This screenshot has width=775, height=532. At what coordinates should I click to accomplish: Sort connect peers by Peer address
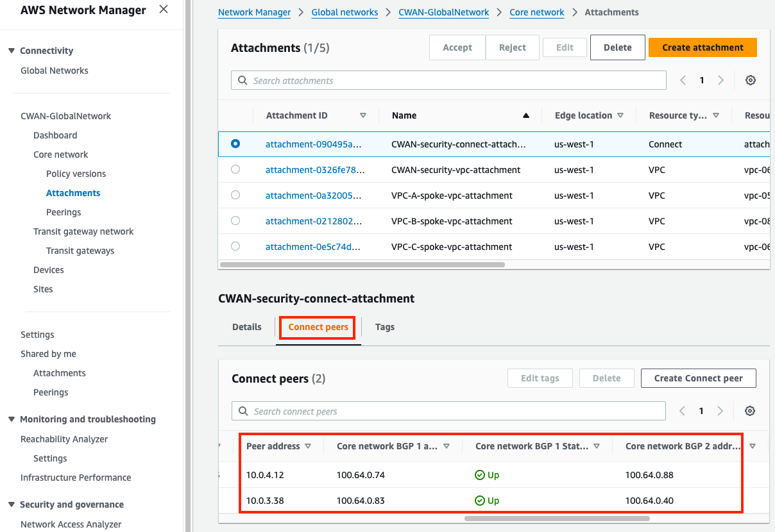308,446
